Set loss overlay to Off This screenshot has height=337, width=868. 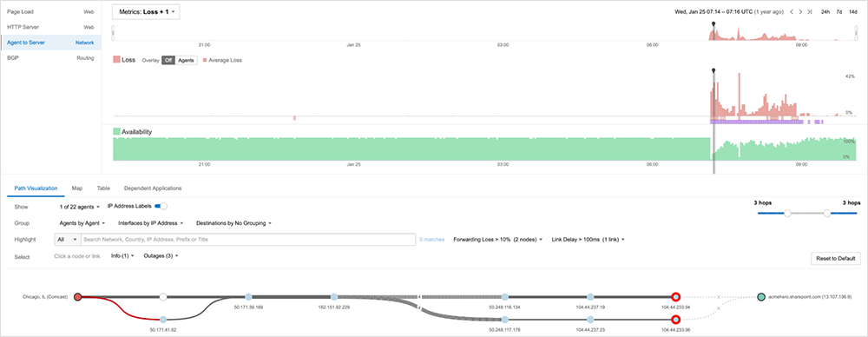click(x=168, y=60)
